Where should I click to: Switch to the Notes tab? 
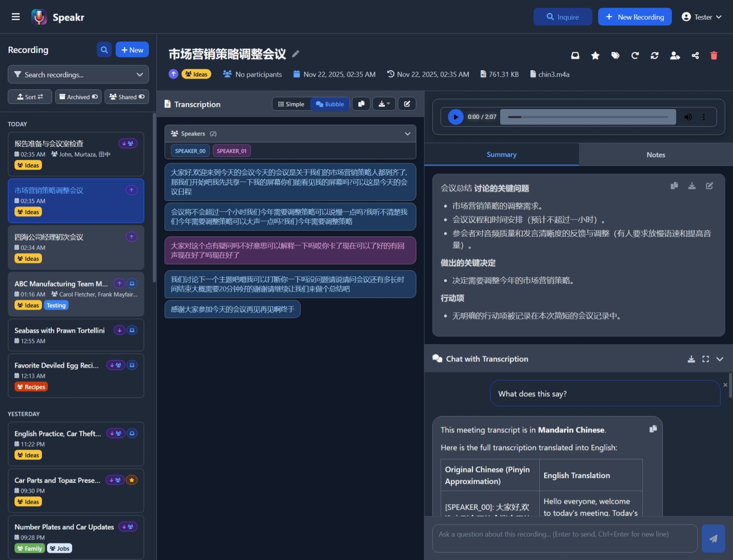(x=655, y=155)
